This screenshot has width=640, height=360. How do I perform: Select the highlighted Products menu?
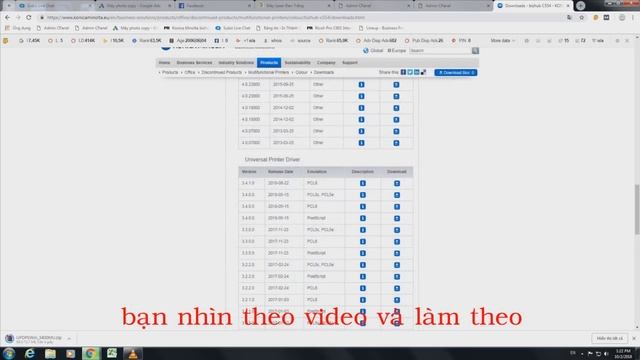[x=269, y=63]
